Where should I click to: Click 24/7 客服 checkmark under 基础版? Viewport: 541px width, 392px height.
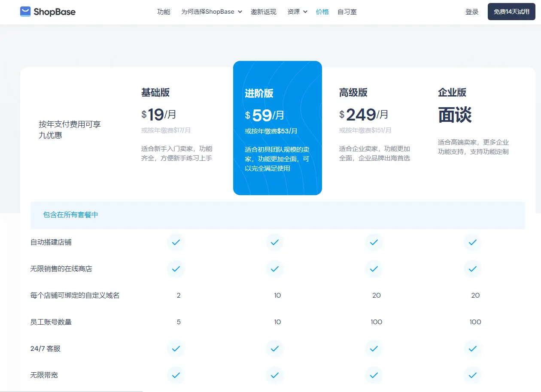point(176,349)
